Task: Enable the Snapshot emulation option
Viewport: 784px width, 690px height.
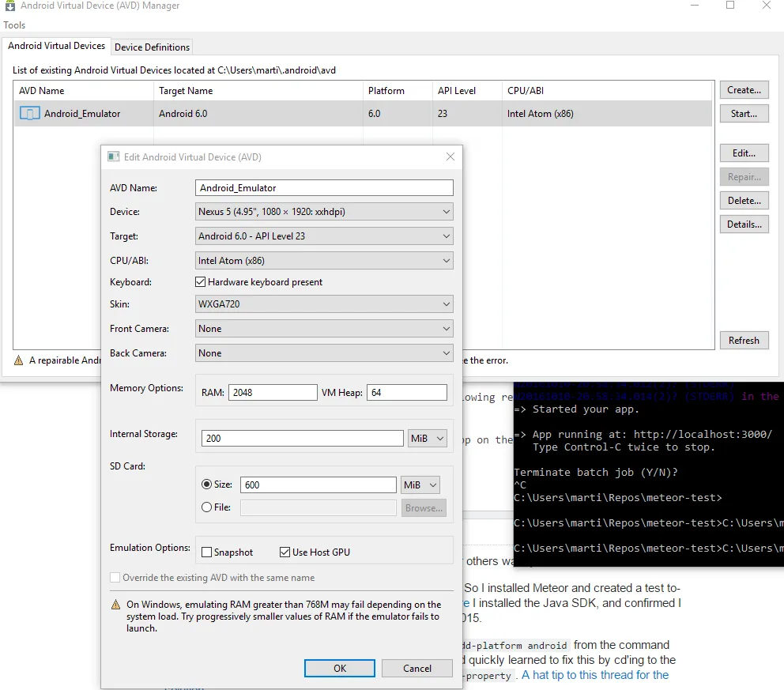Action: (x=207, y=552)
